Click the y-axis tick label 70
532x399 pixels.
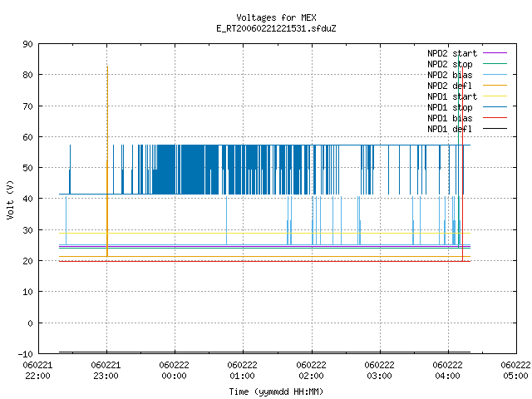pos(27,106)
